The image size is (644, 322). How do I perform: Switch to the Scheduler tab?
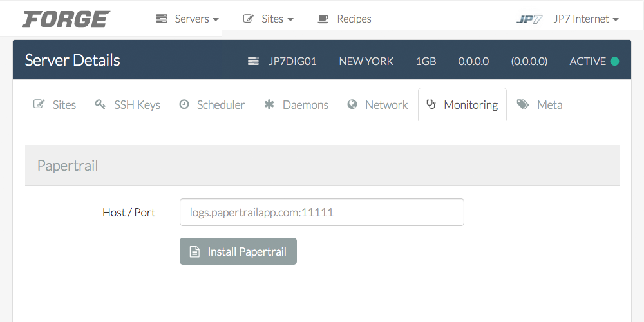pyautogui.click(x=212, y=105)
